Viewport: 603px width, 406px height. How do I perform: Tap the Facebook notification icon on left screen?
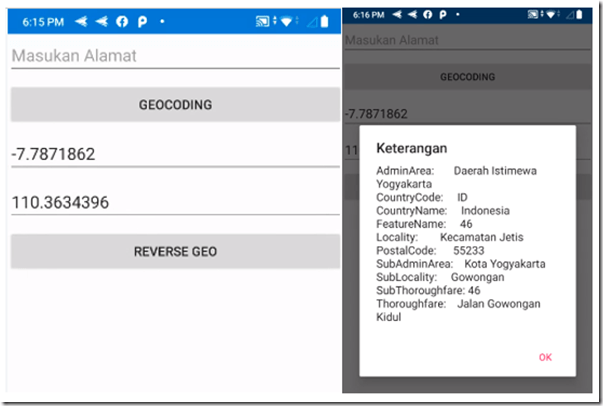[122, 21]
